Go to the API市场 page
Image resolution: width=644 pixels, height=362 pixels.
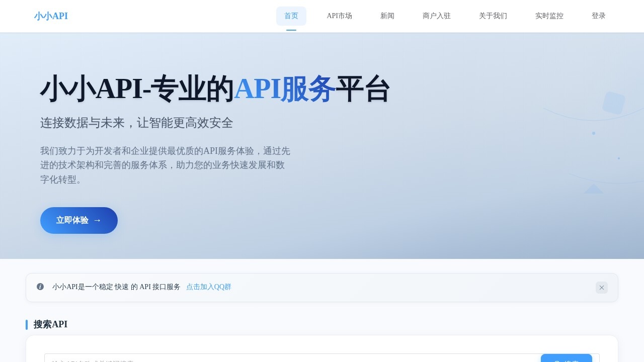[x=339, y=16]
